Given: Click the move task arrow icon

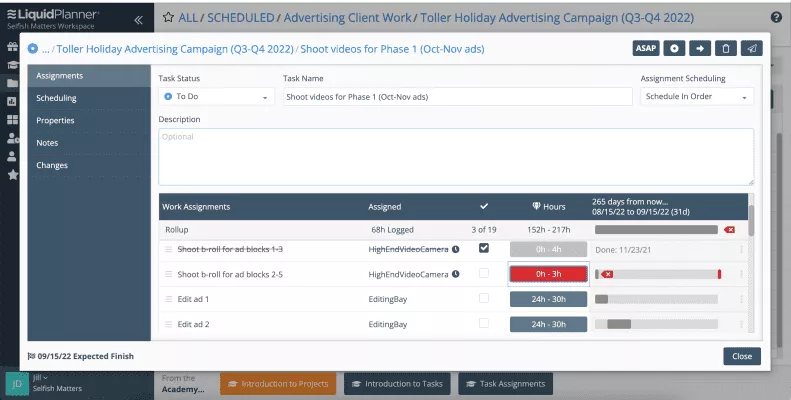Looking at the screenshot, I should (x=700, y=48).
